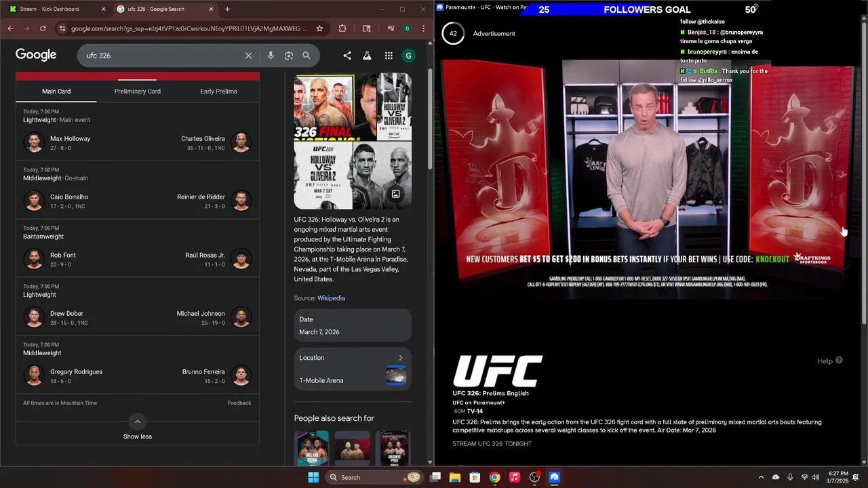Close the Stream - Kick Dashboard tab
This screenshot has height=488, width=868.
click(104, 9)
